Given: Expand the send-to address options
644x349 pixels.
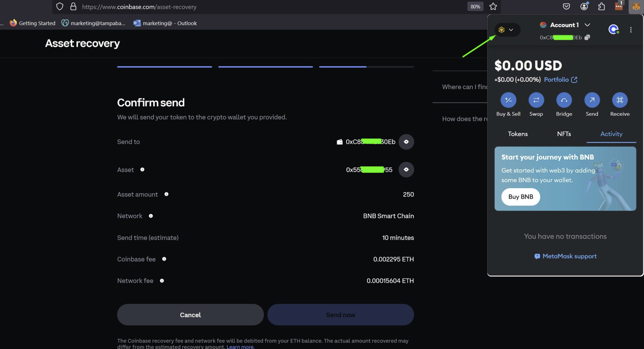Looking at the screenshot, I should (405, 141).
